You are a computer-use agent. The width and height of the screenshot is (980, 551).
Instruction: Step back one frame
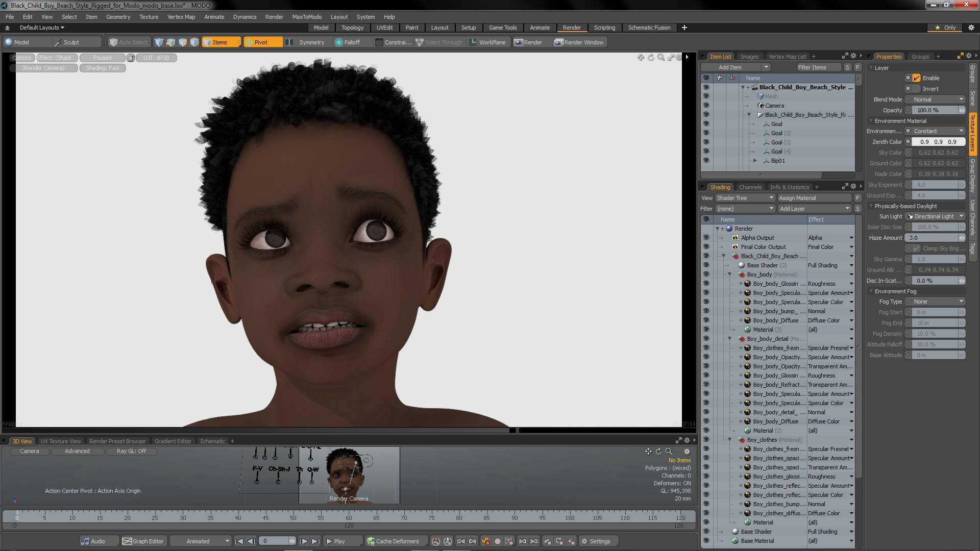(252, 541)
